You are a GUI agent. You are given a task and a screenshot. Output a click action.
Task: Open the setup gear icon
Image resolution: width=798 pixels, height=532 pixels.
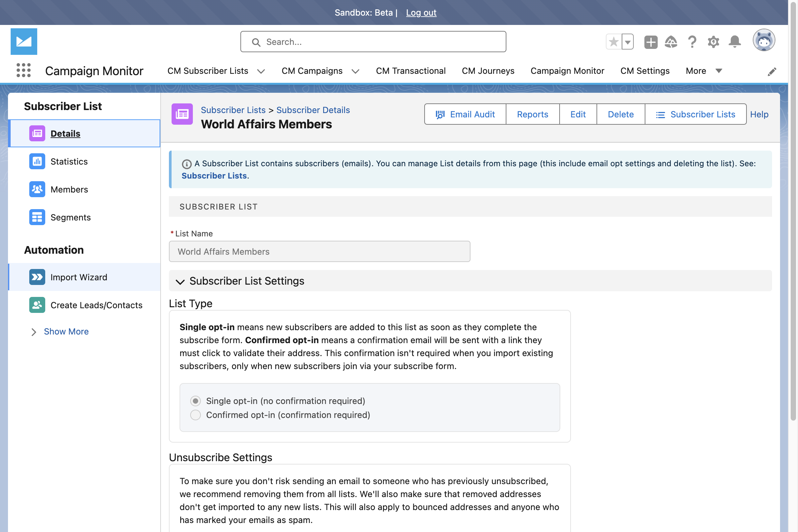point(713,42)
